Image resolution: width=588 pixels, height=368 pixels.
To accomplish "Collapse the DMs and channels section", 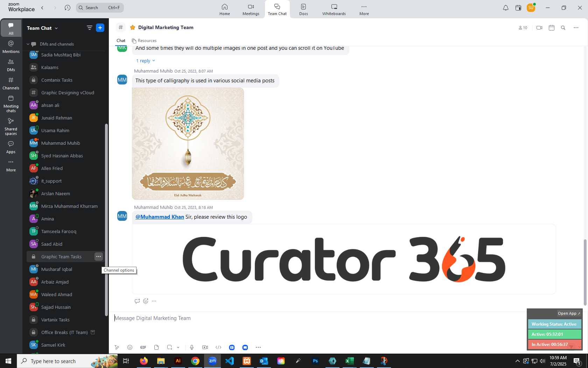I will click(28, 44).
